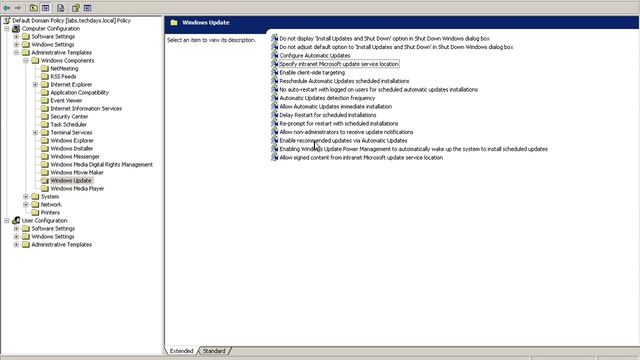Expand Software Settings under Computer Configuration
This screenshot has width=640, height=360.
tap(16, 37)
